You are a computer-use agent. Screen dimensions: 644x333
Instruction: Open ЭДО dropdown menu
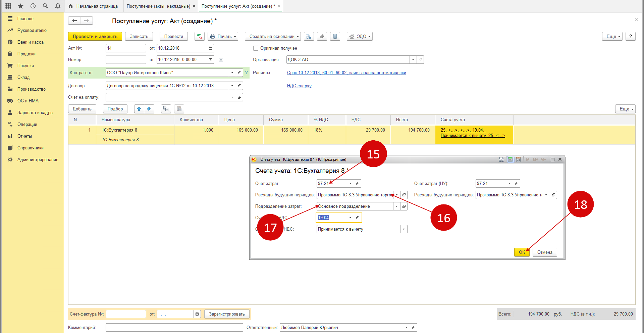coord(360,36)
